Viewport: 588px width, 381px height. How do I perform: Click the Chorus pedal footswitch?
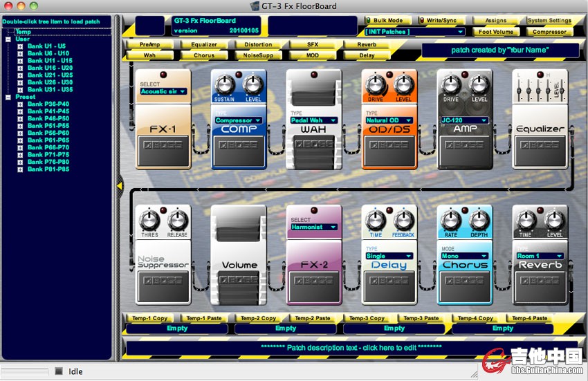coord(465,286)
